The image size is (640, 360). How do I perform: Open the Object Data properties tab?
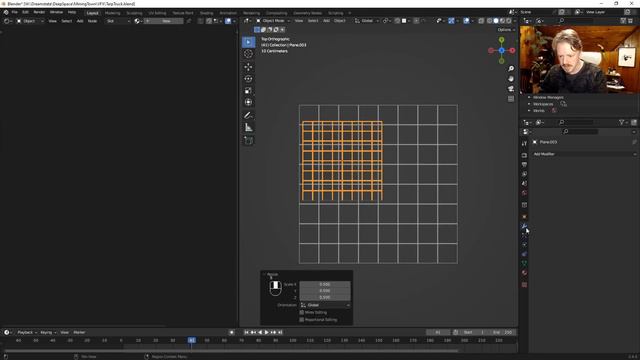tap(524, 263)
